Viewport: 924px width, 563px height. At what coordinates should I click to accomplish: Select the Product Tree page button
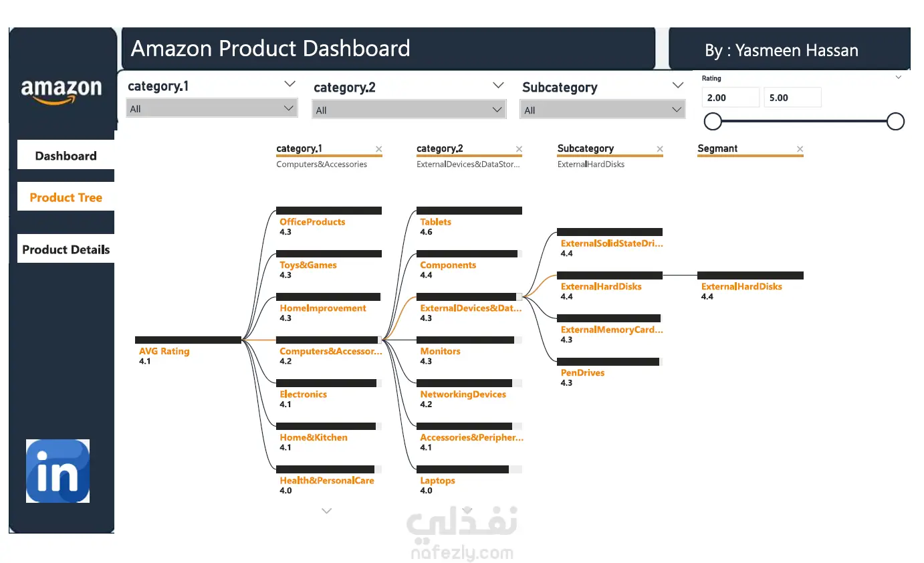tap(66, 197)
